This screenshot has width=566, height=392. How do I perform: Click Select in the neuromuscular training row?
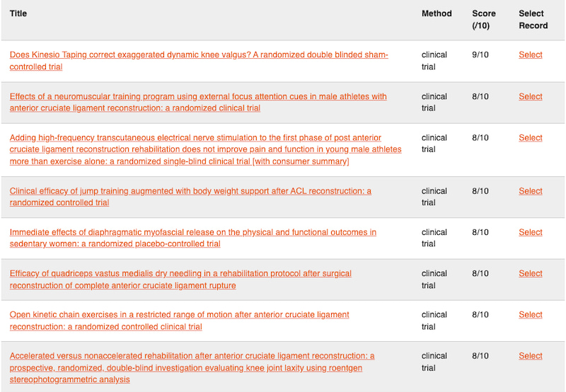[x=530, y=96]
